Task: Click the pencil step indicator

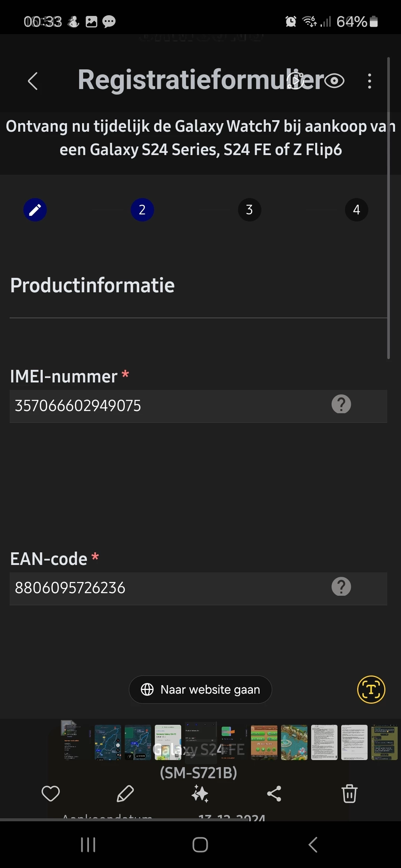Action: tap(35, 210)
